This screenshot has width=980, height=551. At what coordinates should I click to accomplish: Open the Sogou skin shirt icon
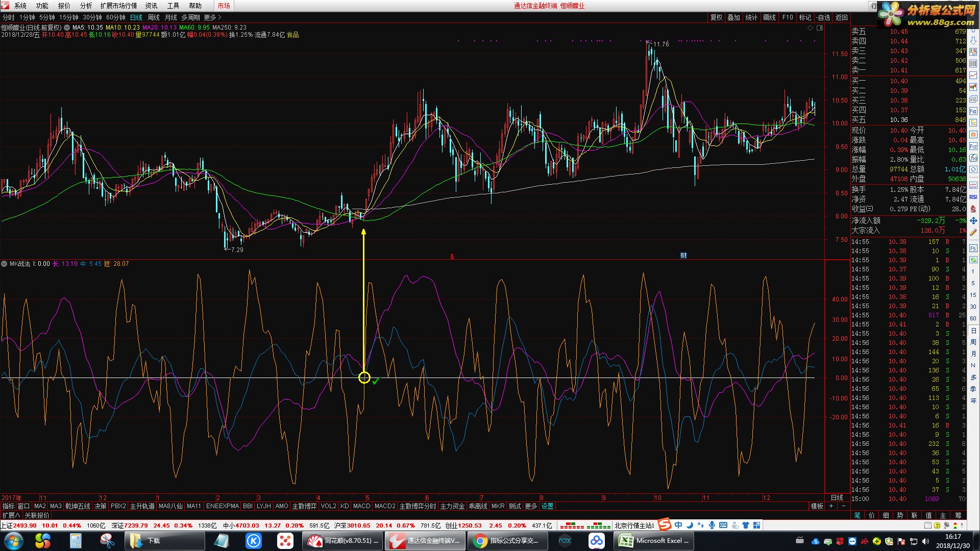point(746,525)
